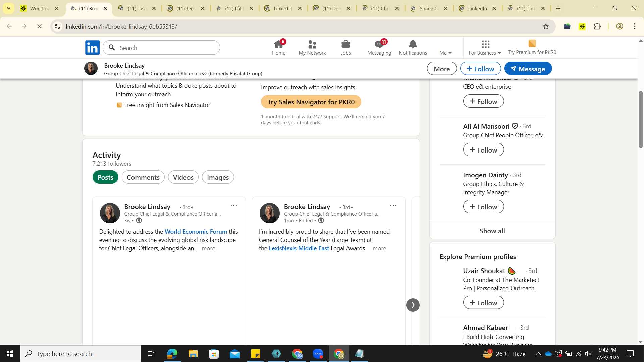Open Imogen Dainty profile name

[x=485, y=175]
